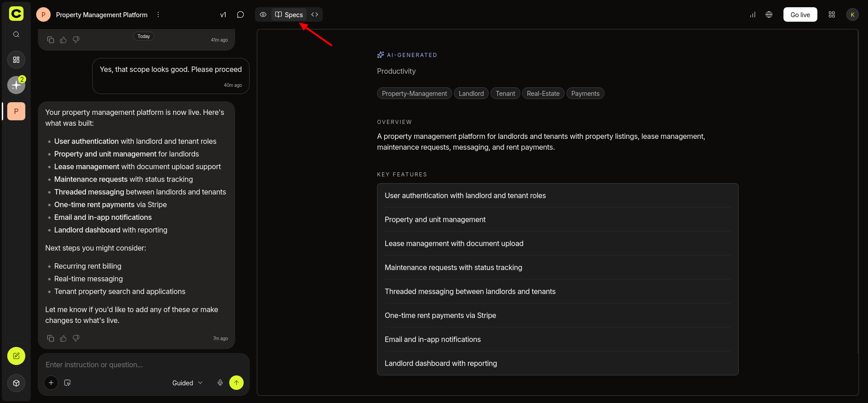This screenshot has height=403, width=868.
Task: Open the sparkle icon with badge 2
Action: 16,85
